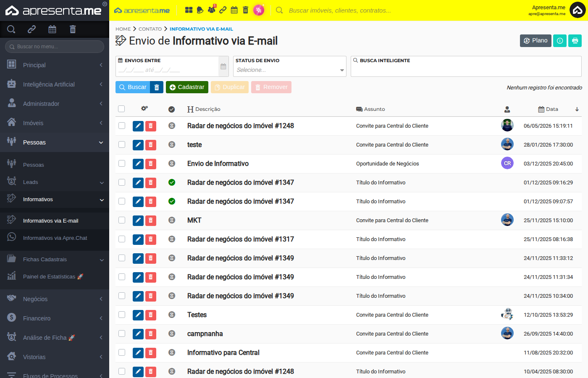Expand the Imóveis sidebar menu
The image size is (588, 378).
(x=55, y=123)
